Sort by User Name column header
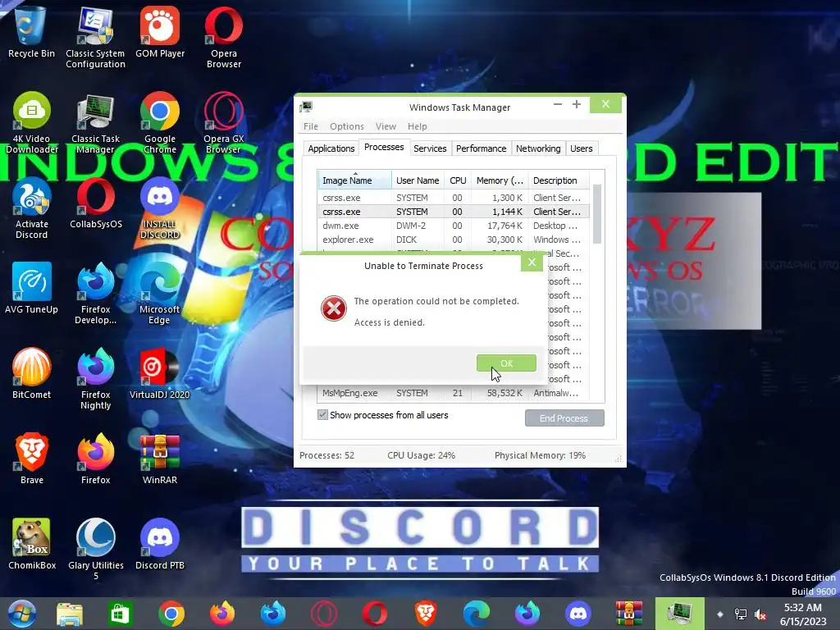Image resolution: width=840 pixels, height=630 pixels. click(418, 180)
